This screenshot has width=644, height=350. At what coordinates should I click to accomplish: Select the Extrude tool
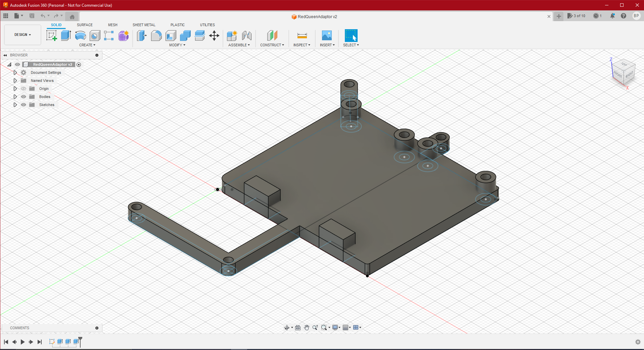(x=66, y=36)
